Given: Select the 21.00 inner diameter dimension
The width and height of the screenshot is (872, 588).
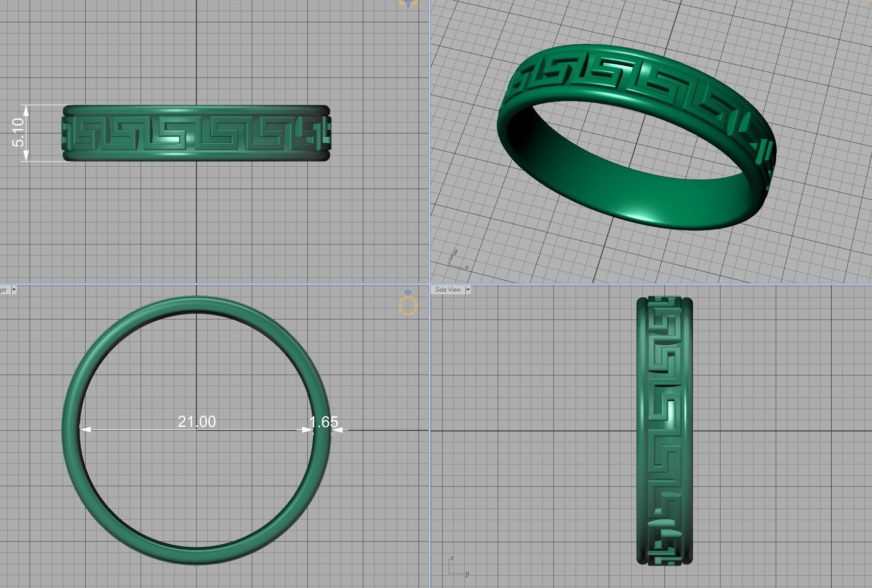Looking at the screenshot, I should tap(196, 421).
